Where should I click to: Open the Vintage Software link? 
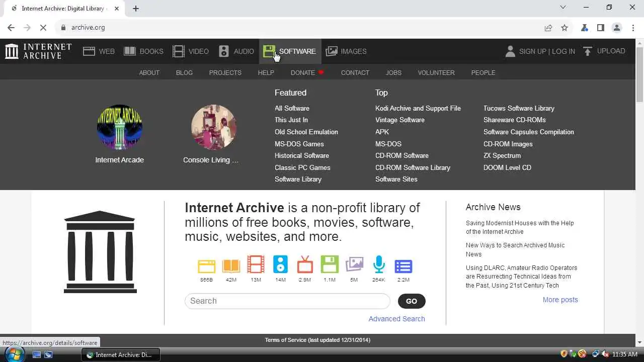pos(400,120)
